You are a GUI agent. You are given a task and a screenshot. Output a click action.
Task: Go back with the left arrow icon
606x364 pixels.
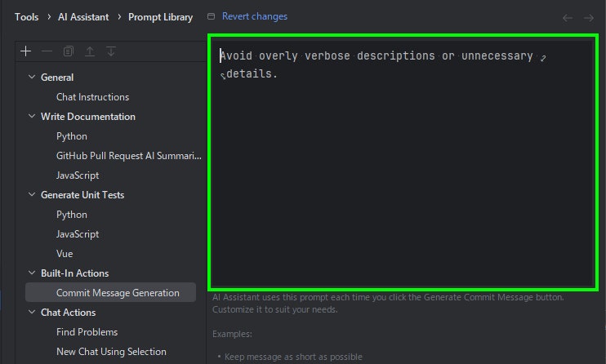568,18
